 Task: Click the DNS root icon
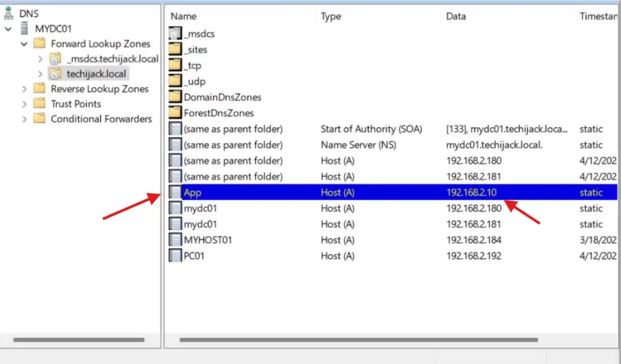point(9,13)
